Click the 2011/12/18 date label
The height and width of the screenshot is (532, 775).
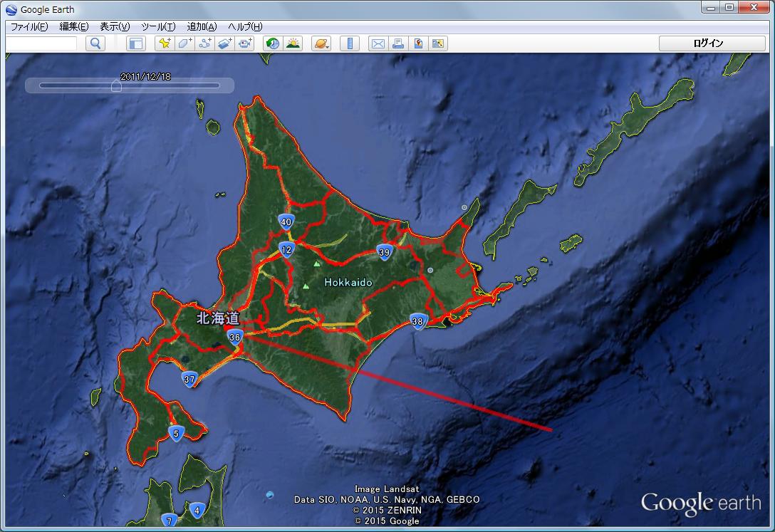click(145, 77)
